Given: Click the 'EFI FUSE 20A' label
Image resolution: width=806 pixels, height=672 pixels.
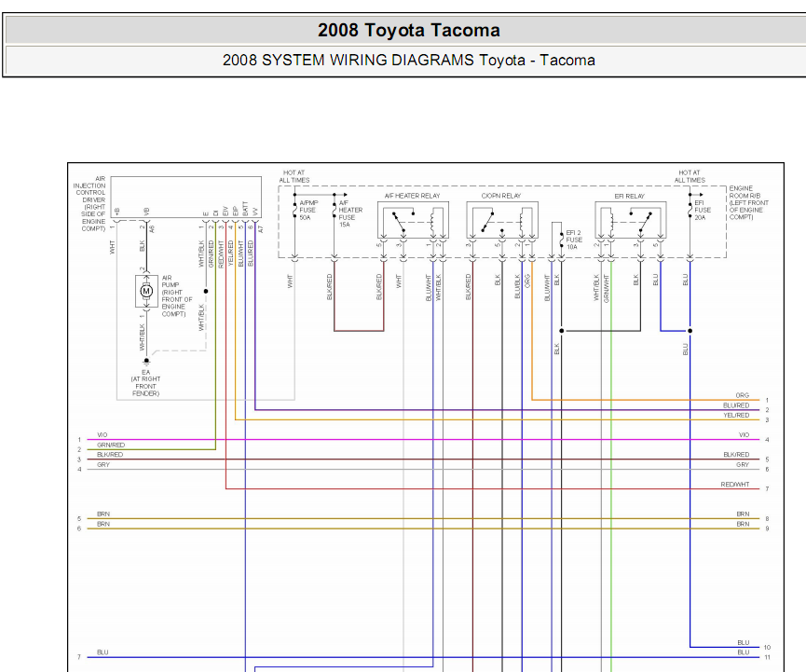Looking at the screenshot, I should click(x=703, y=211).
